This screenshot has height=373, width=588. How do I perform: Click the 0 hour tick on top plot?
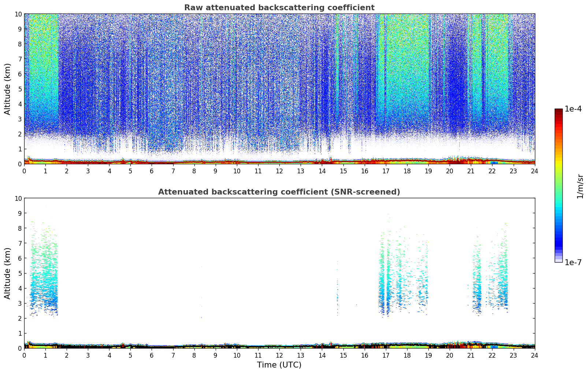pyautogui.click(x=24, y=171)
